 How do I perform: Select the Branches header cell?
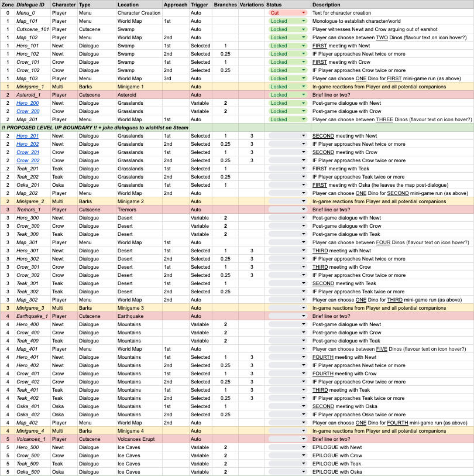pyautogui.click(x=225, y=4)
